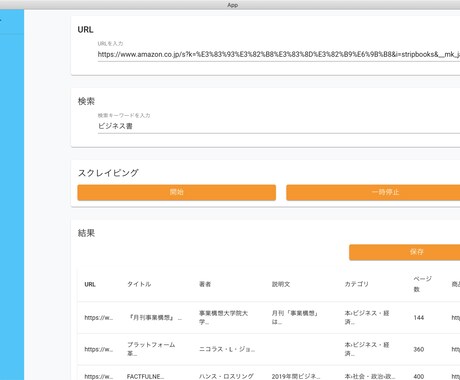
Task: Click the 月刊「事業構想」 description cell
Action: pos(295,318)
